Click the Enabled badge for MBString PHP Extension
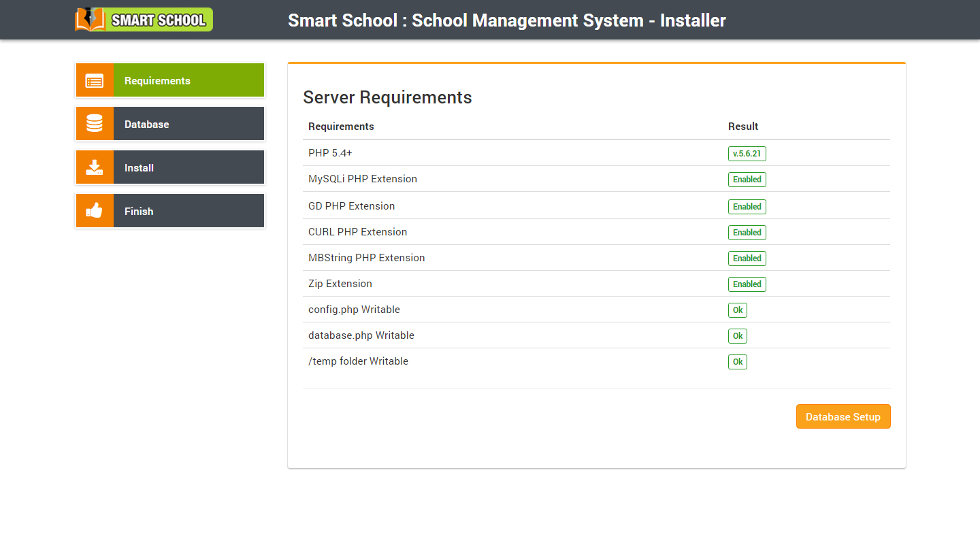Screen dimensions: 980x547 coord(747,258)
